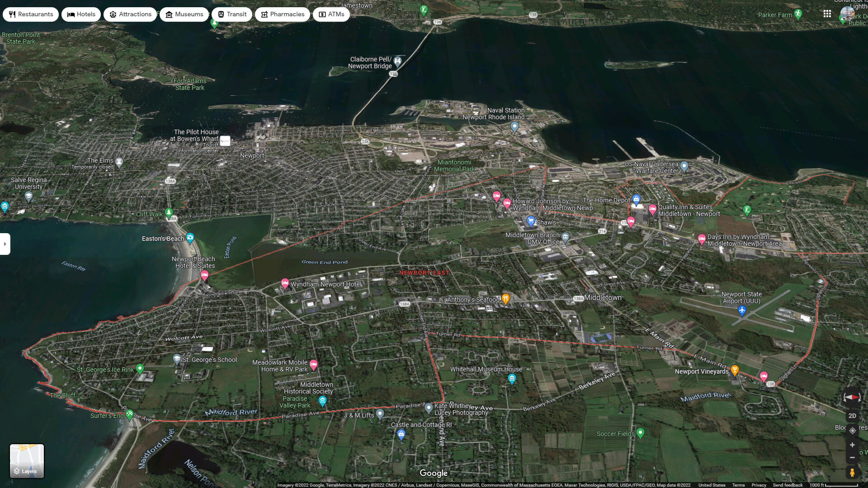Show ATMs category chip

pyautogui.click(x=331, y=14)
